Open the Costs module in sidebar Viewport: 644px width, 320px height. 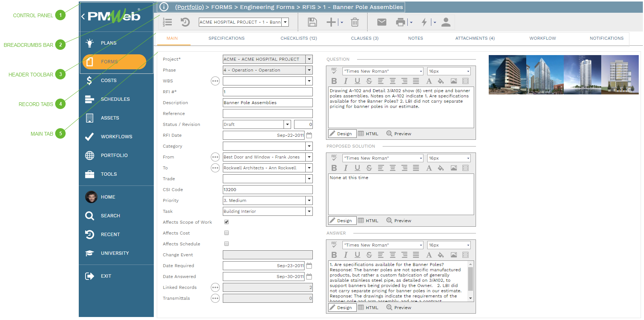click(108, 81)
